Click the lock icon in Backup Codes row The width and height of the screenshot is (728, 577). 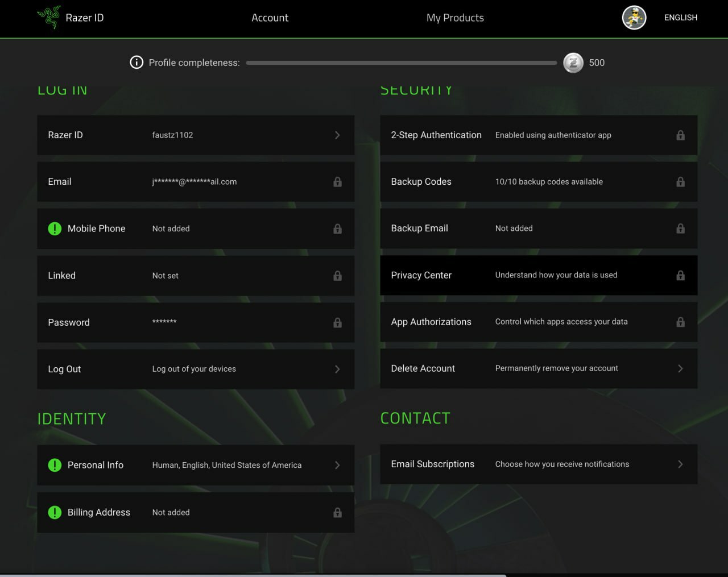click(680, 182)
